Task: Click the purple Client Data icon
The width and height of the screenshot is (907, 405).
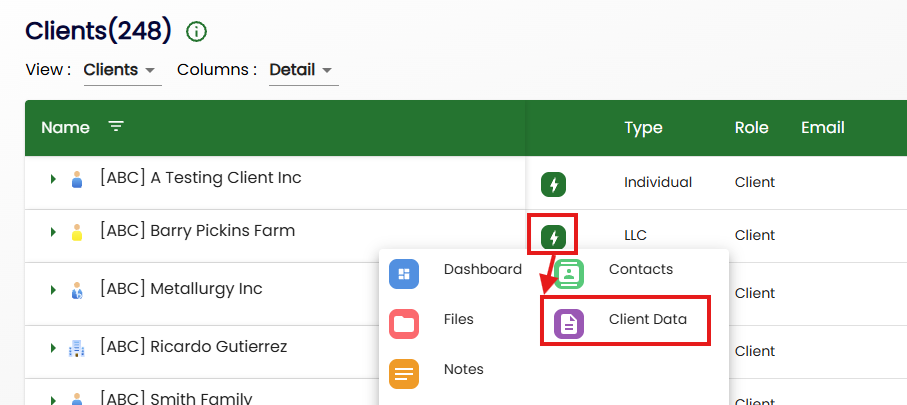Action: [x=569, y=323]
